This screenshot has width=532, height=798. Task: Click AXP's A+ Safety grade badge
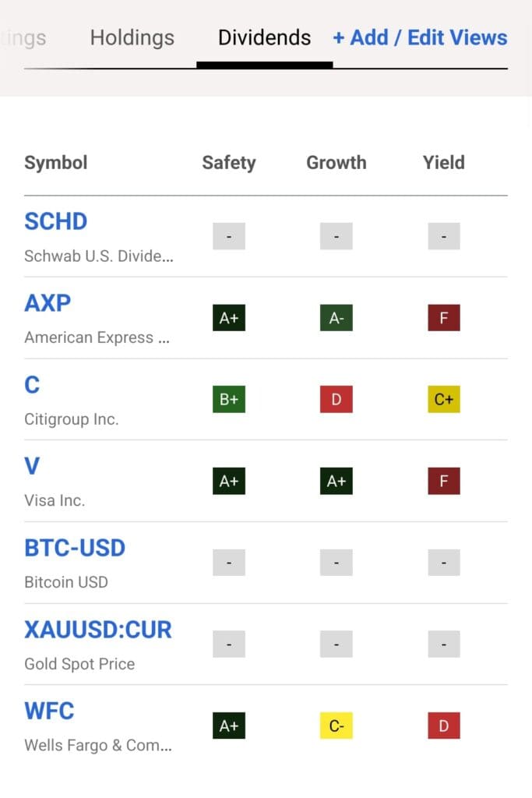coord(229,318)
